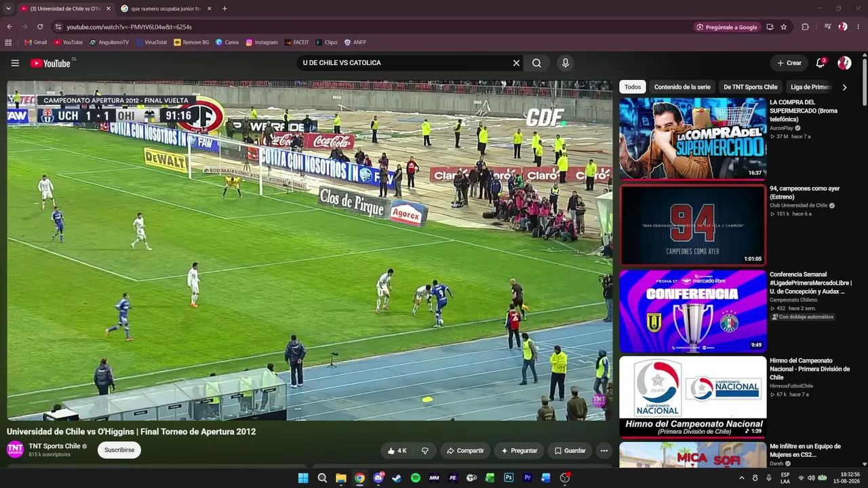Go to the YouTube home logo
This screenshot has height=488, width=868.
(x=51, y=63)
